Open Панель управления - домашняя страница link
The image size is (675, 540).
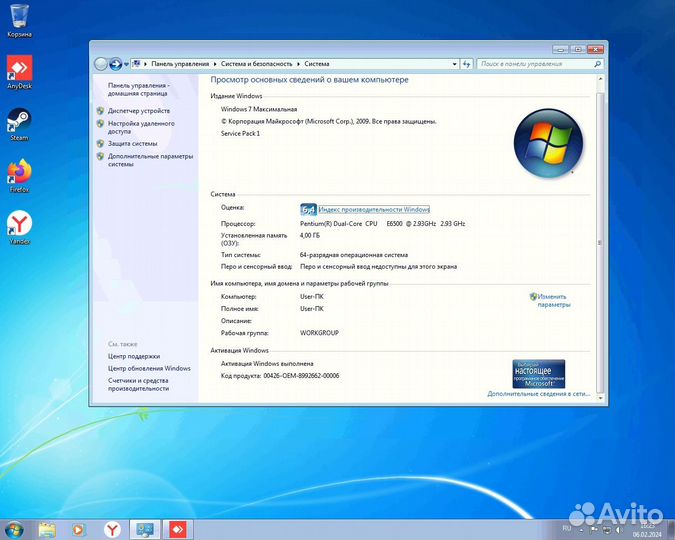138,89
